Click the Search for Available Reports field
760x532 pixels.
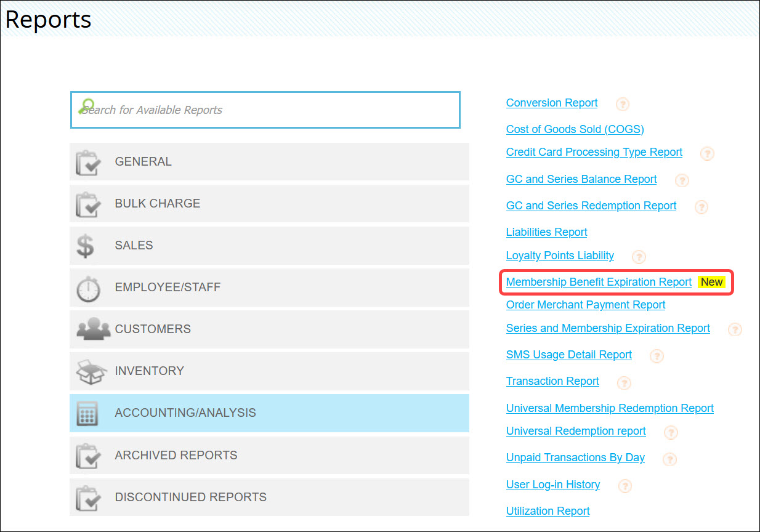pyautogui.click(x=265, y=110)
